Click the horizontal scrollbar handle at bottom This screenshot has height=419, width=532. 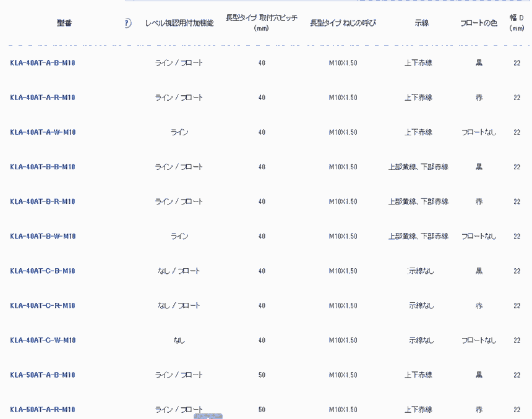point(208,417)
